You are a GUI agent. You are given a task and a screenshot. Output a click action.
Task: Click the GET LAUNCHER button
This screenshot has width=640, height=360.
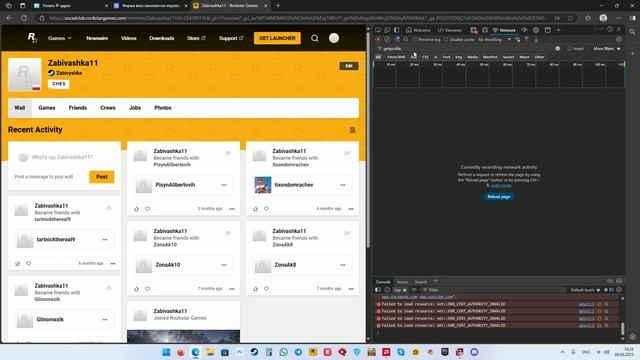point(277,38)
